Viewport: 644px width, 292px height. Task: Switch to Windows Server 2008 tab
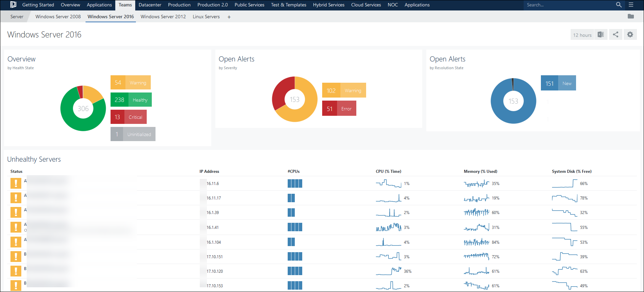(x=58, y=17)
